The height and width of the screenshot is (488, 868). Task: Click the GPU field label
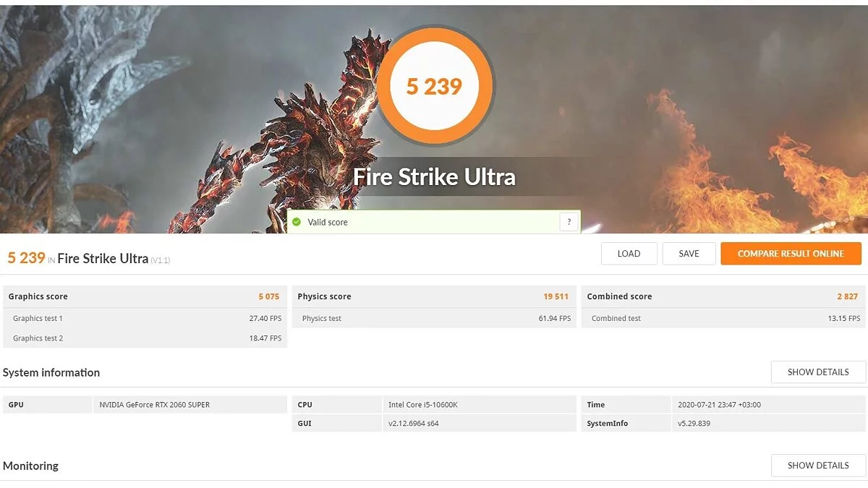coord(16,405)
